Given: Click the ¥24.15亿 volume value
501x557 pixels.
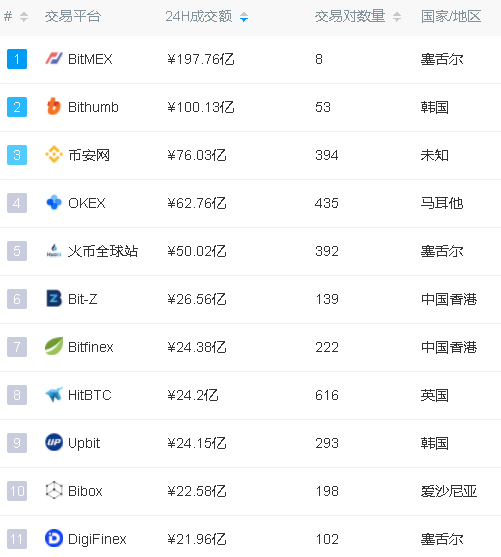Looking at the screenshot, I should (x=197, y=443).
